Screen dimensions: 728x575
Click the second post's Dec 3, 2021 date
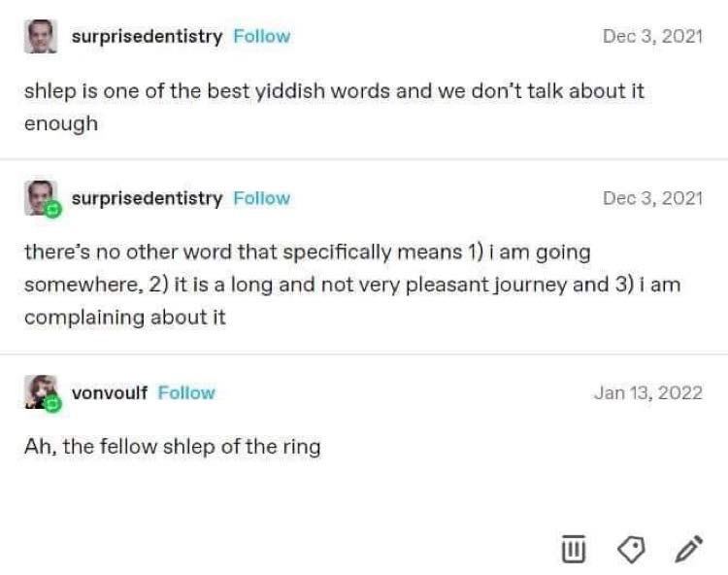point(652,198)
